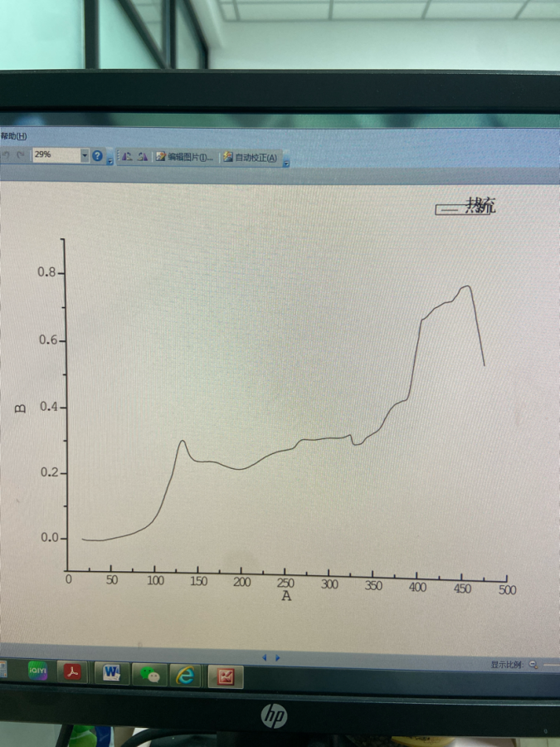Rotate the picture right
This screenshot has width=560, height=747.
pyautogui.click(x=143, y=156)
